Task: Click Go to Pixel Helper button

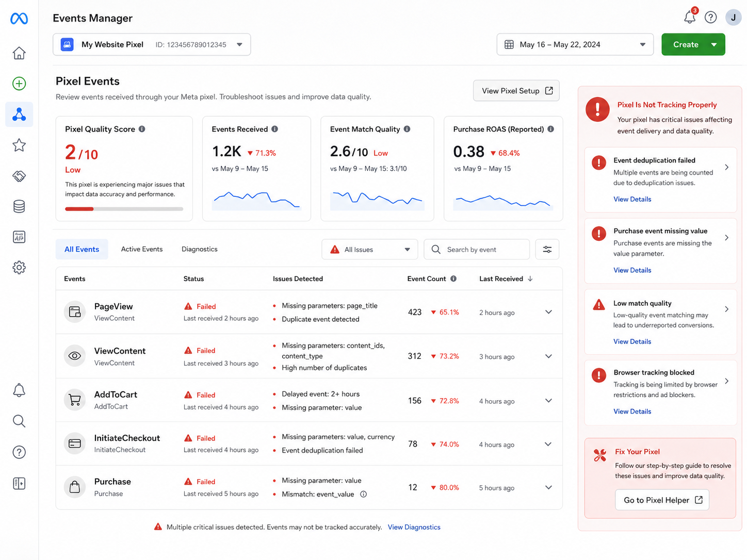Action: click(x=662, y=500)
